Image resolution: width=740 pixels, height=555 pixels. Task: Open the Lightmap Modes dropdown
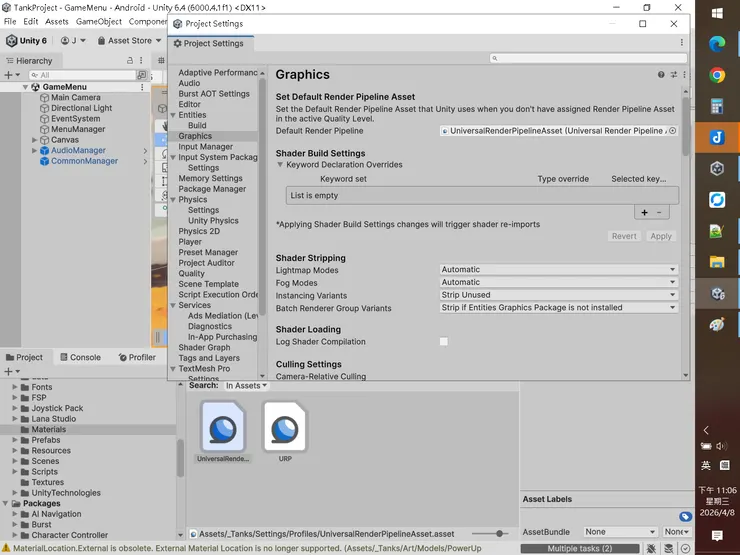click(x=559, y=269)
